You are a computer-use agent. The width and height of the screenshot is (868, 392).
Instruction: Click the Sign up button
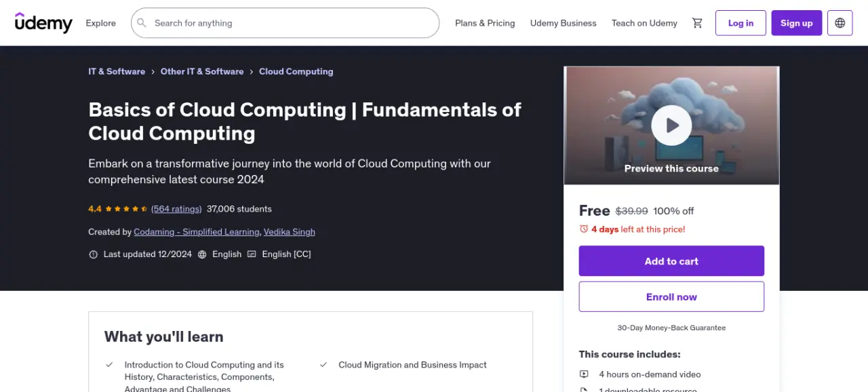[797, 23]
